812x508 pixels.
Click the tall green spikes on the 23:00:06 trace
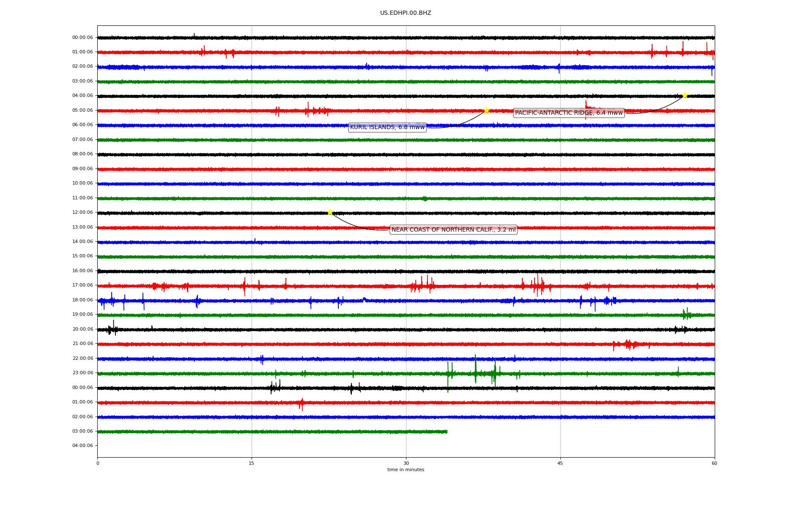coord(474,373)
